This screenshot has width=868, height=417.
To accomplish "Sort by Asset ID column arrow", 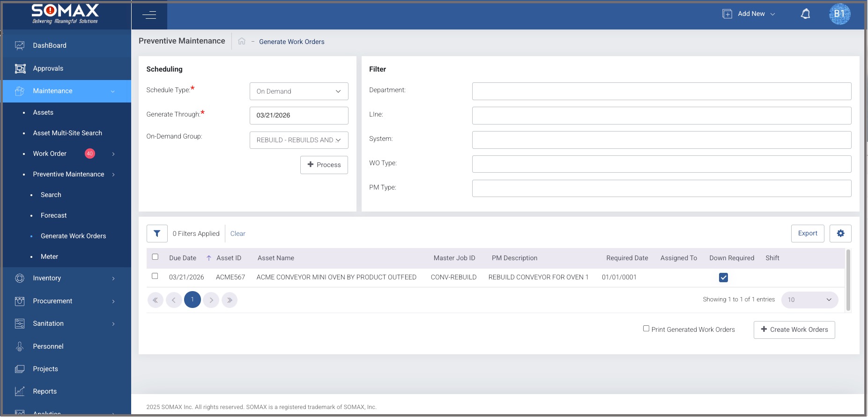I will click(209, 258).
